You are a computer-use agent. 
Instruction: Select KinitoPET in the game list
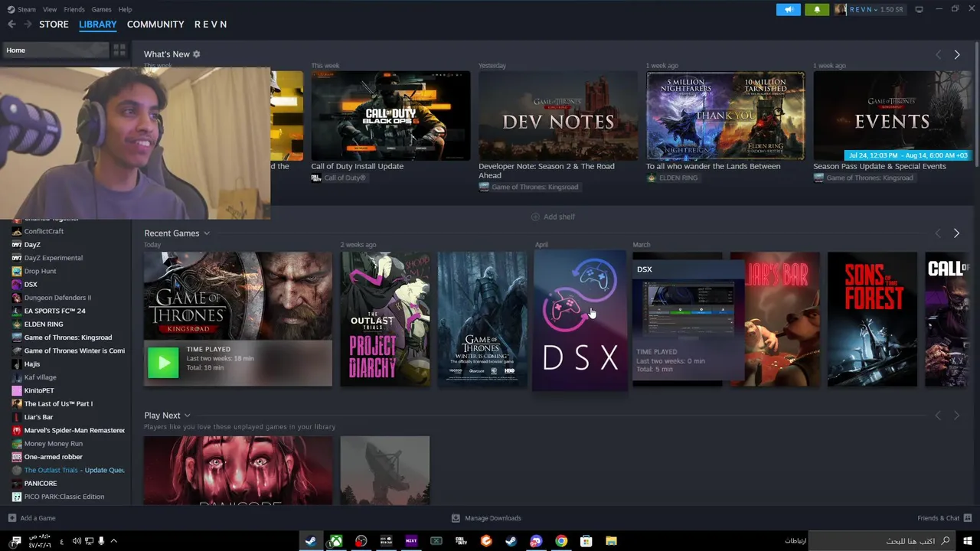pos(39,390)
